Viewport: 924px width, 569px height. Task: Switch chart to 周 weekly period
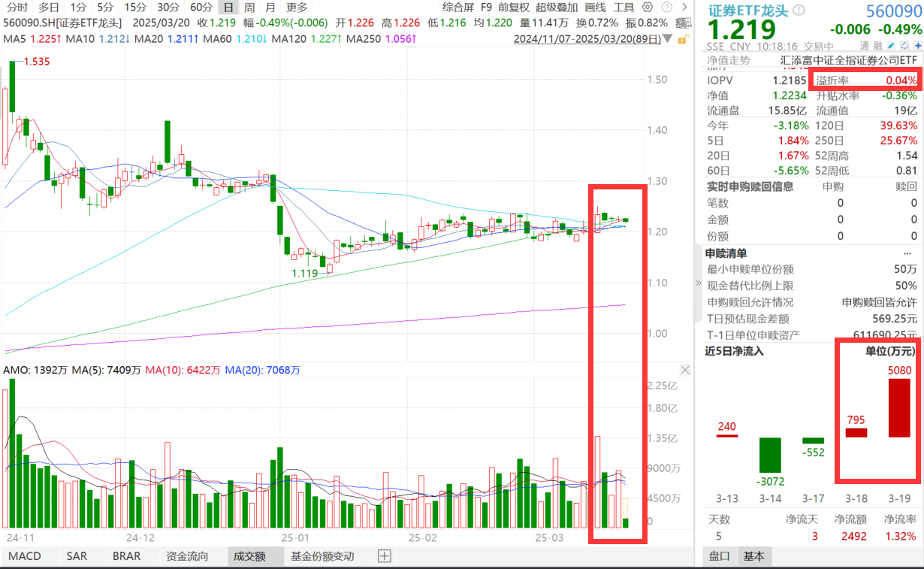(x=248, y=7)
